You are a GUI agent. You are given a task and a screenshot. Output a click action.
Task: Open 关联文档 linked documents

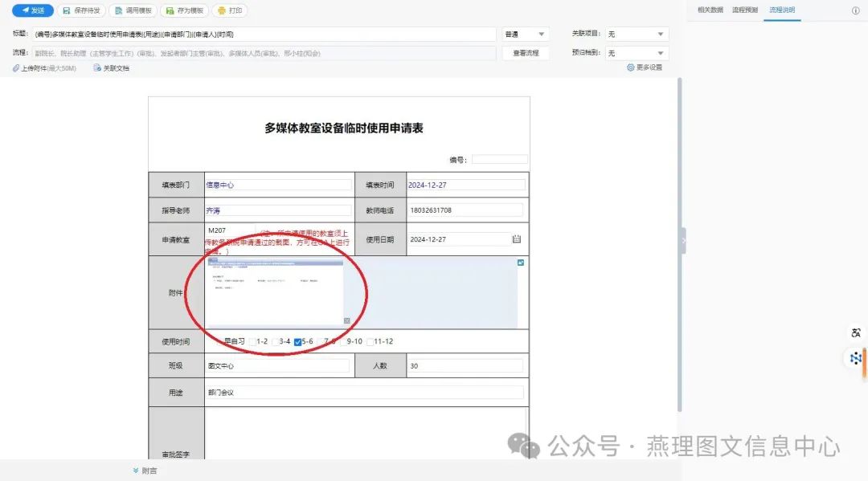(x=97, y=68)
